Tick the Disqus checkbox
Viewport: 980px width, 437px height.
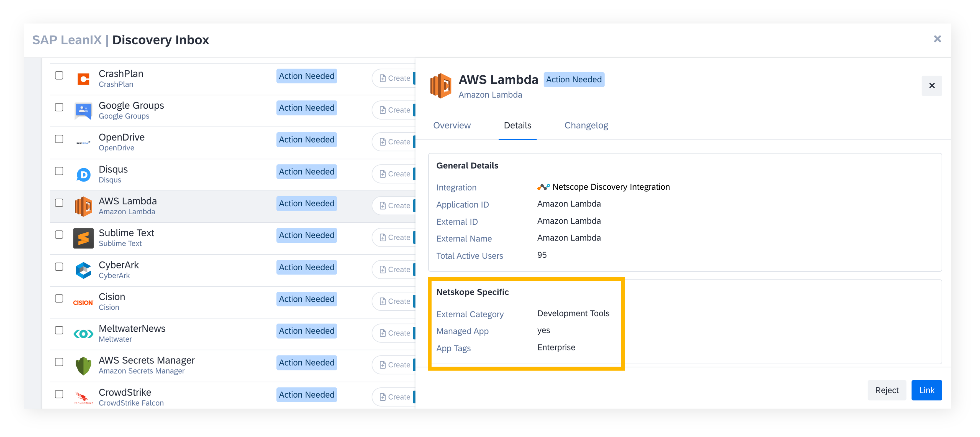[59, 171]
